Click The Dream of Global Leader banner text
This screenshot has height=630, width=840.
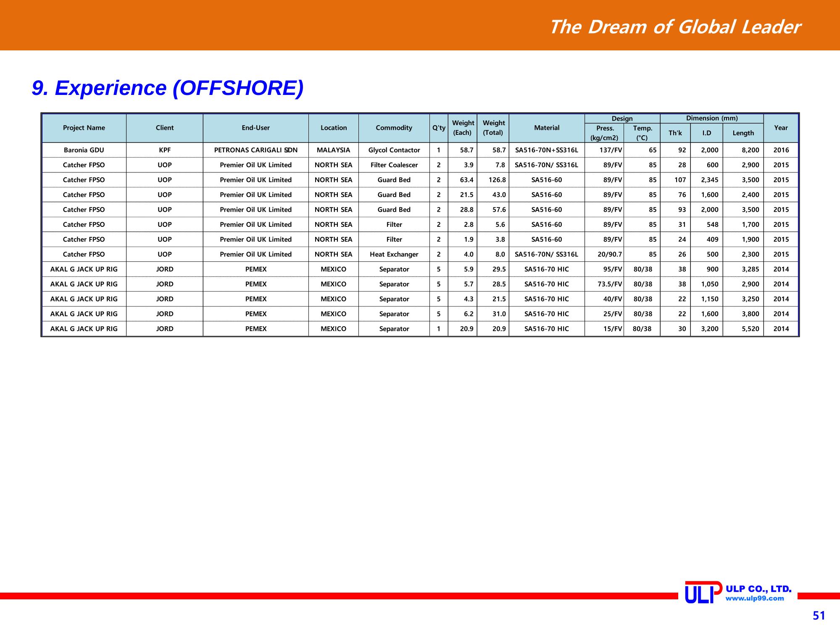[675, 27]
